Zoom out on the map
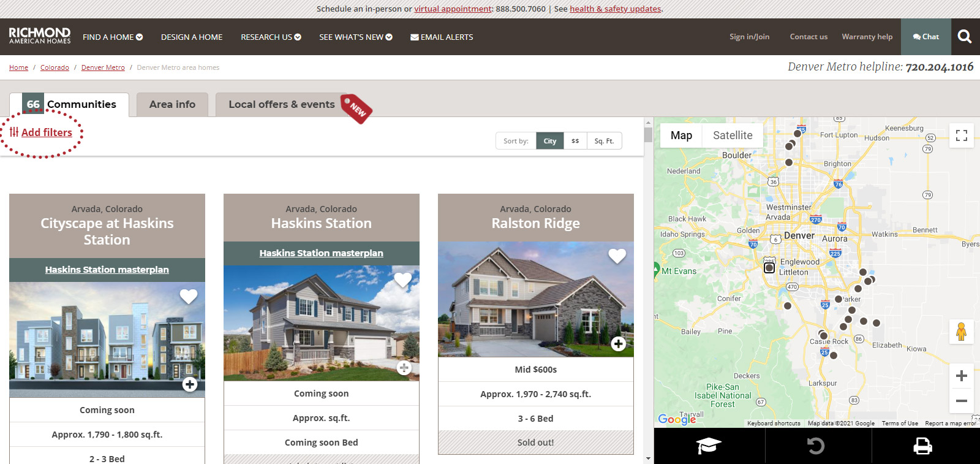Viewport: 980px width, 464px height. click(962, 401)
